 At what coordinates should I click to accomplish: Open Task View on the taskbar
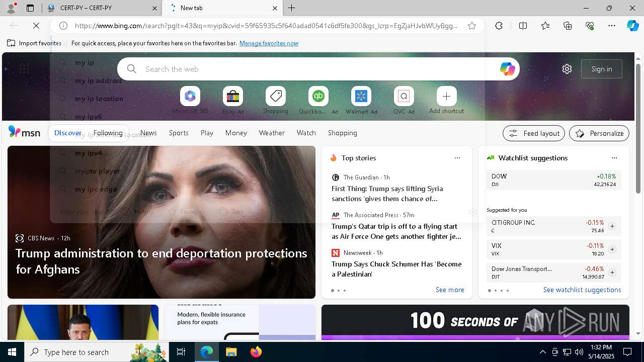coord(181,352)
